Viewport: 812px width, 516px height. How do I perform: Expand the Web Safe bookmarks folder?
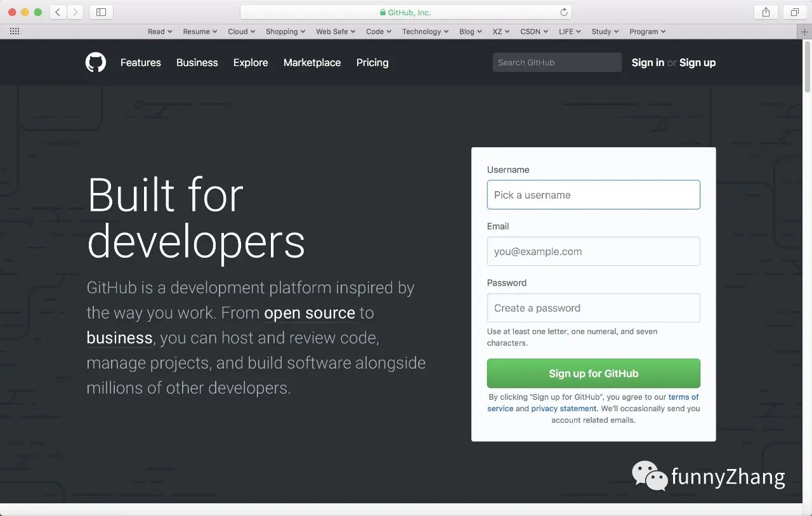(336, 31)
